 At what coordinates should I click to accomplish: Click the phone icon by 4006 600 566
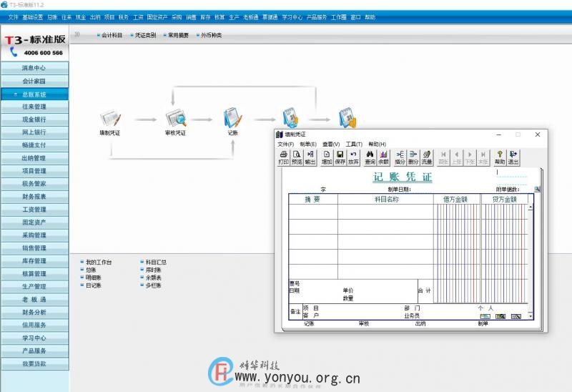pos(14,52)
